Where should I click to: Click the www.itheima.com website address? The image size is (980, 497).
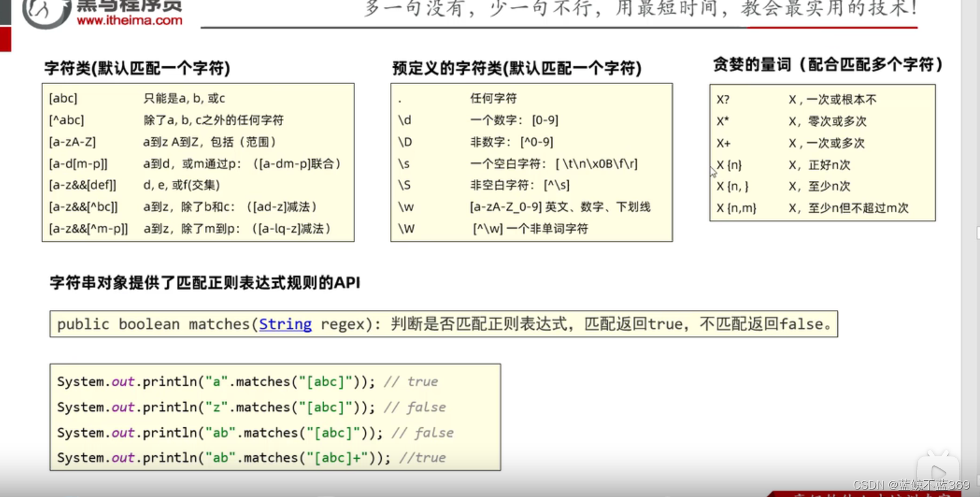tap(130, 21)
